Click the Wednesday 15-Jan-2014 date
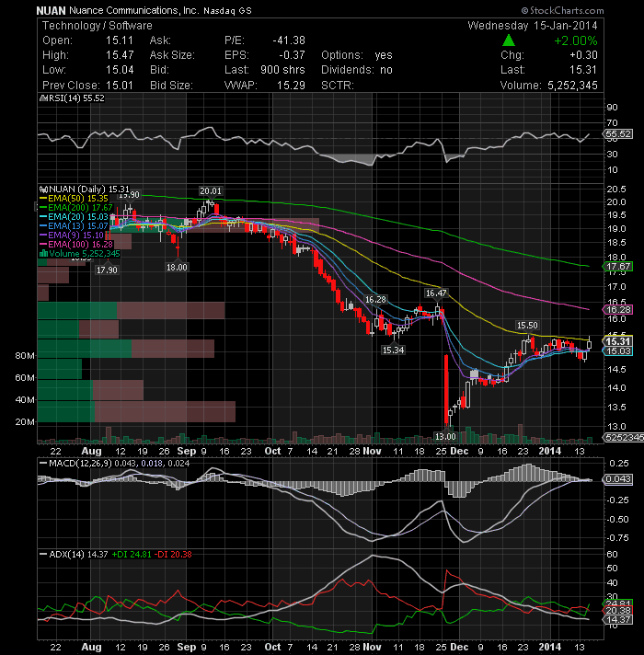 (533, 26)
